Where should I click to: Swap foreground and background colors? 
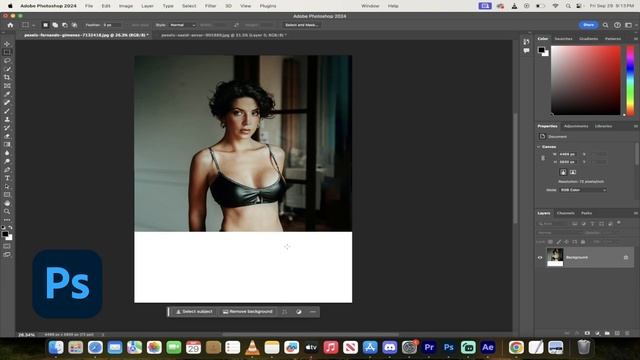click(x=10, y=227)
